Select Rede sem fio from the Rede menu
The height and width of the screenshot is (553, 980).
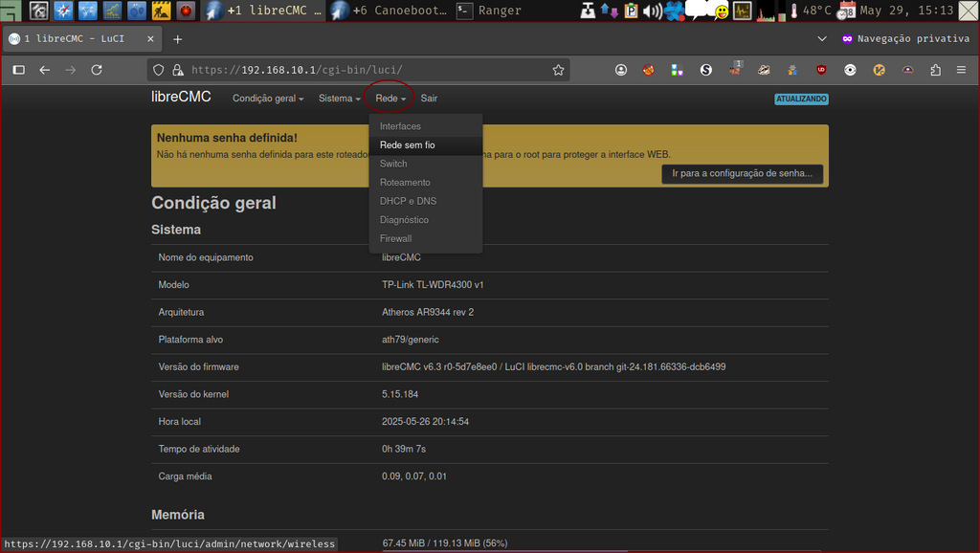click(408, 144)
